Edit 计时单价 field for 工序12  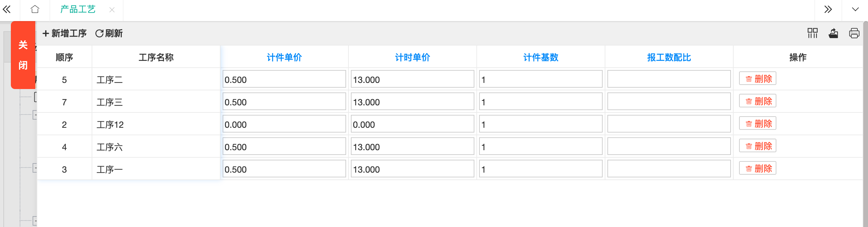[x=412, y=124]
